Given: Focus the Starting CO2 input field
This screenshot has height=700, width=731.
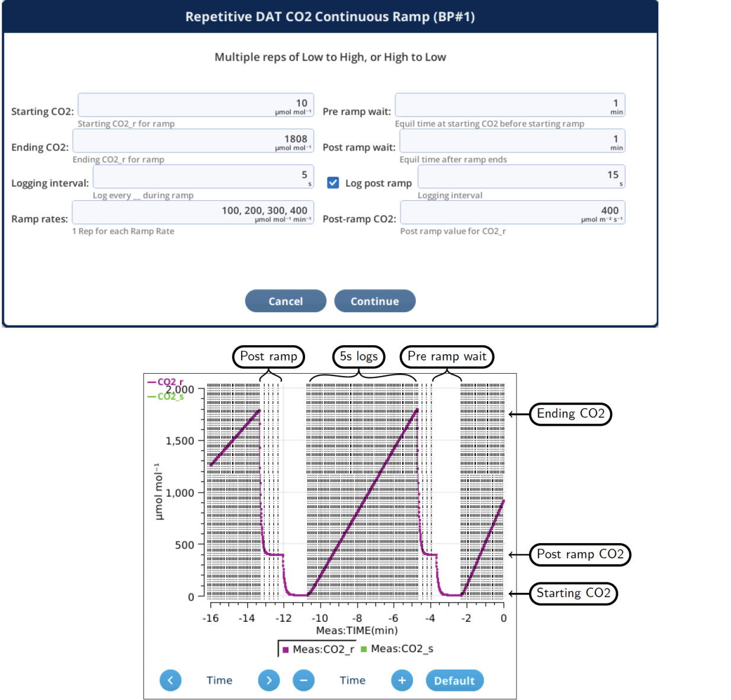Looking at the screenshot, I should coord(195,105).
